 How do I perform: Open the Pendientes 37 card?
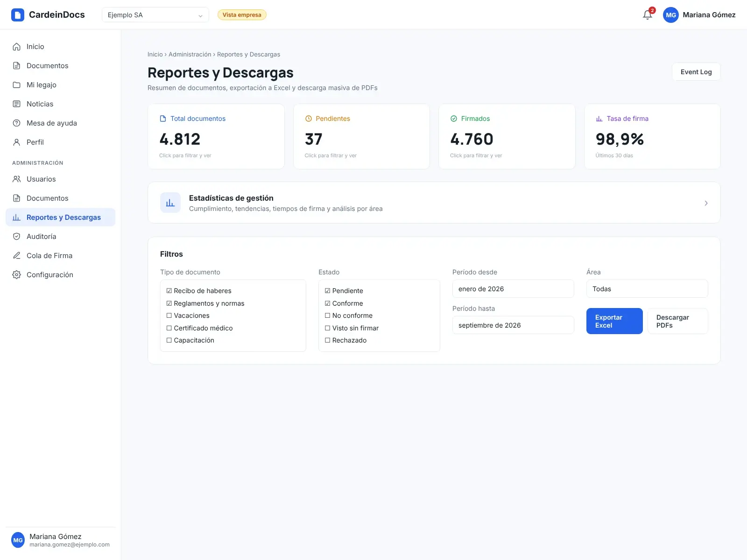361,136
